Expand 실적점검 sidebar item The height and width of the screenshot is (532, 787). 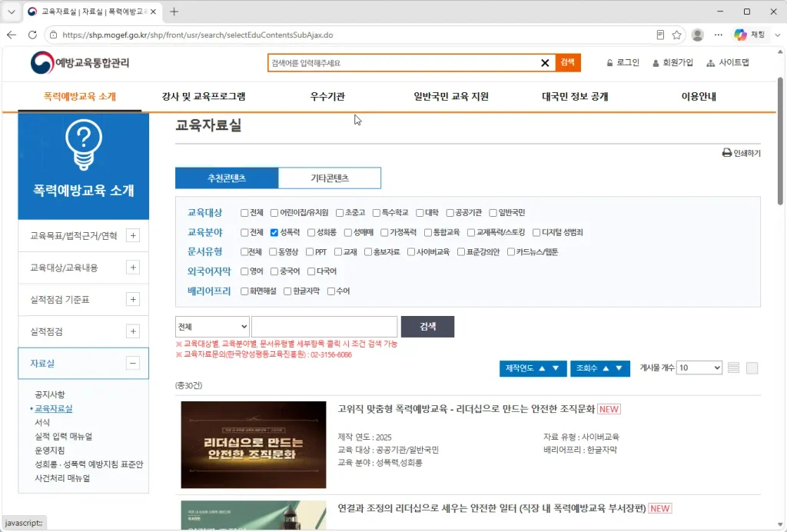132,331
